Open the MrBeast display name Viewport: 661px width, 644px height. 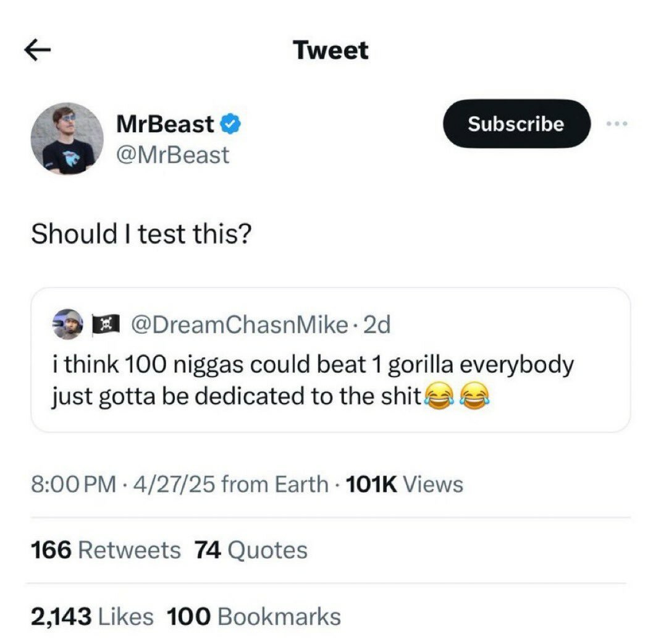click(x=166, y=124)
